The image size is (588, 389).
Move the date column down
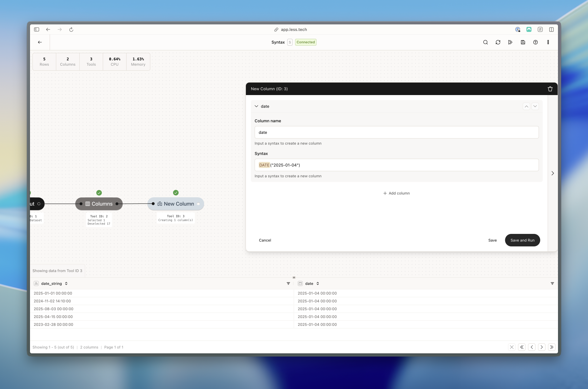[x=535, y=106]
